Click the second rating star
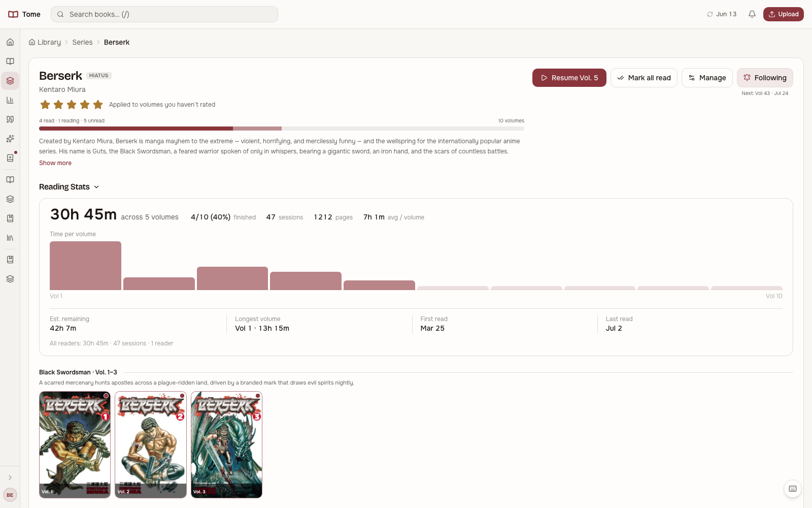This screenshot has width=812, height=508. point(58,105)
